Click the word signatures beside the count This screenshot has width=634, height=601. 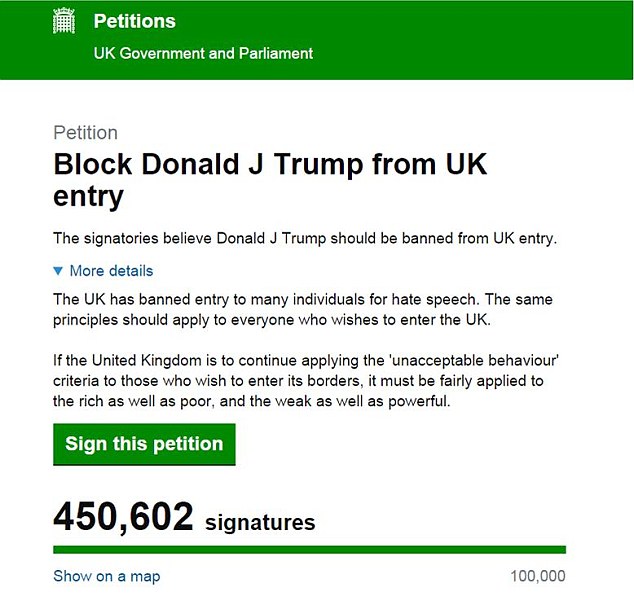pyautogui.click(x=260, y=522)
